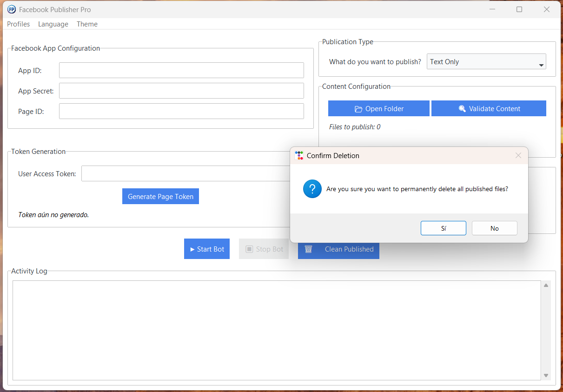
Task: Click the Activity Log scrollbar up arrow
Action: (546, 285)
